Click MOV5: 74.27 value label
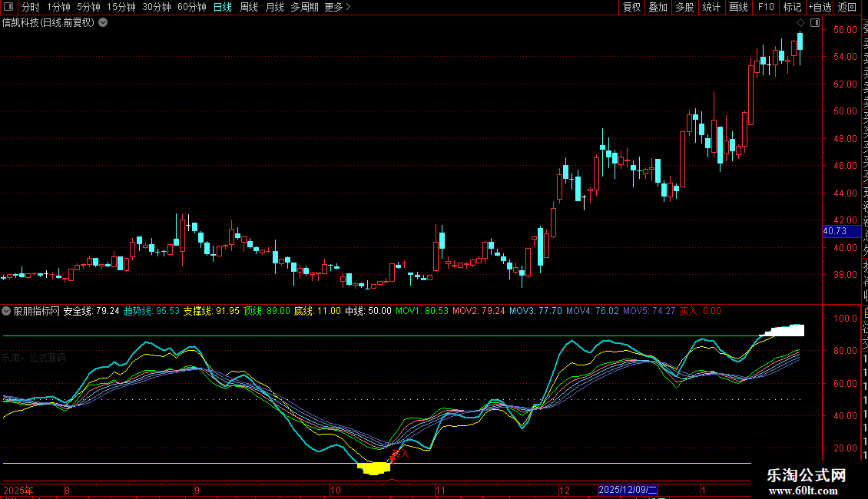868x499 pixels. coord(649,311)
